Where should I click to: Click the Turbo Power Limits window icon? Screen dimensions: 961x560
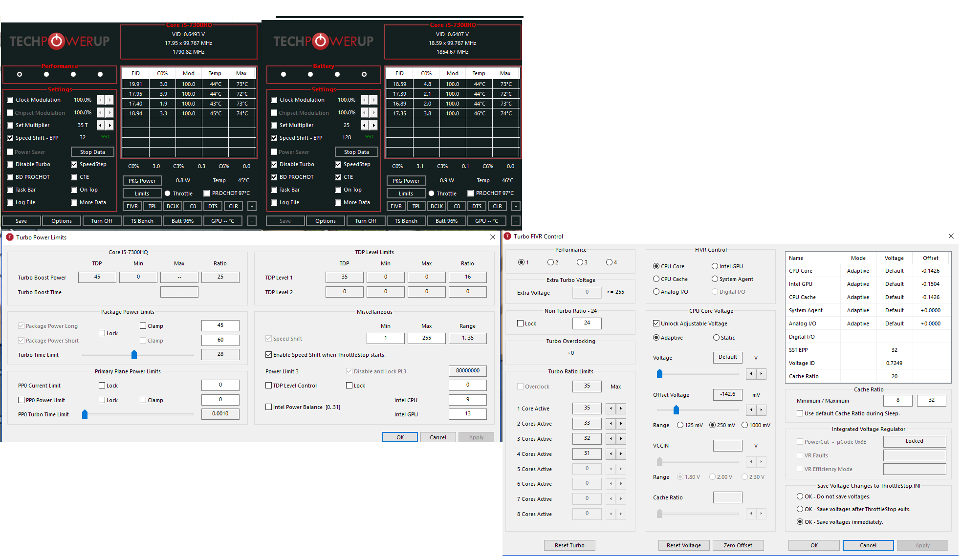[x=9, y=237]
